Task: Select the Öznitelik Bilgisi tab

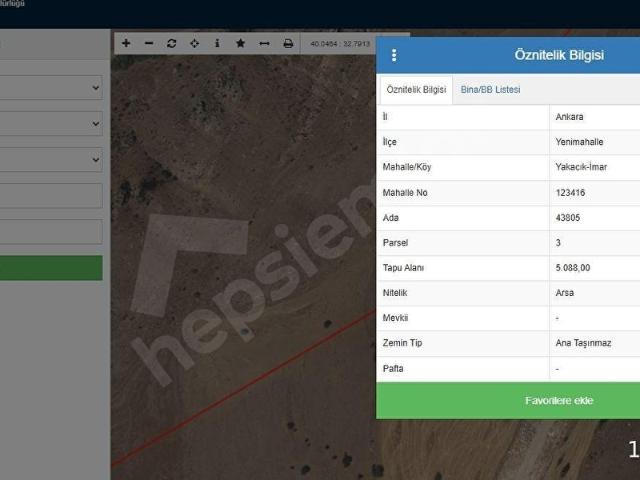Action: tap(416, 89)
